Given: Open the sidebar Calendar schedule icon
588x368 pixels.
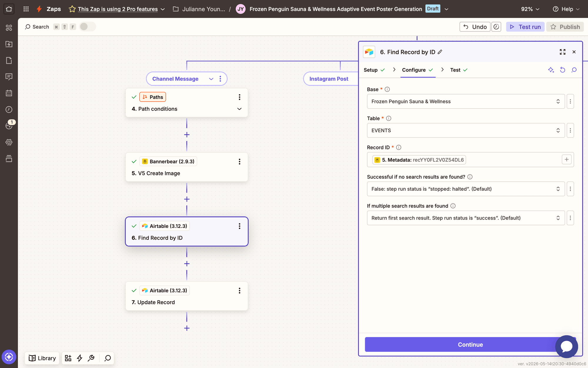Looking at the screenshot, I should coord(9,93).
